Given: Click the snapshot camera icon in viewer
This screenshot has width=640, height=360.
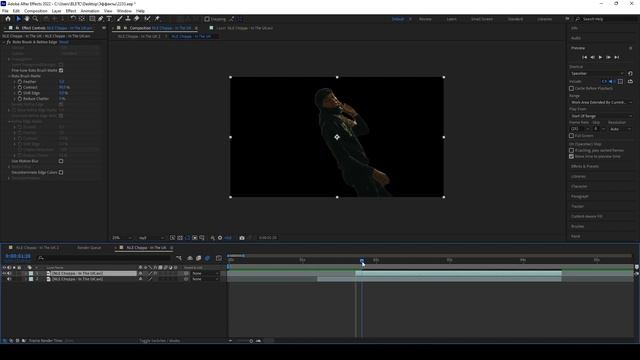Looking at the screenshot, I should pos(242,238).
